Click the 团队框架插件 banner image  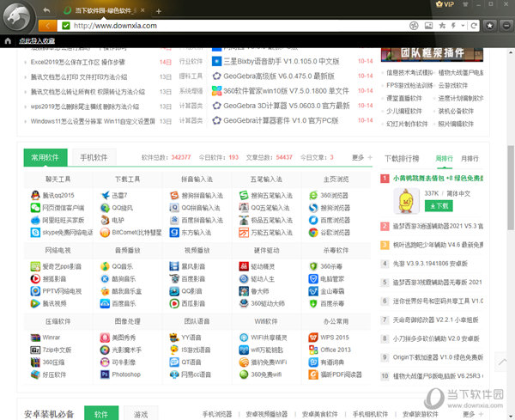pos(433,54)
